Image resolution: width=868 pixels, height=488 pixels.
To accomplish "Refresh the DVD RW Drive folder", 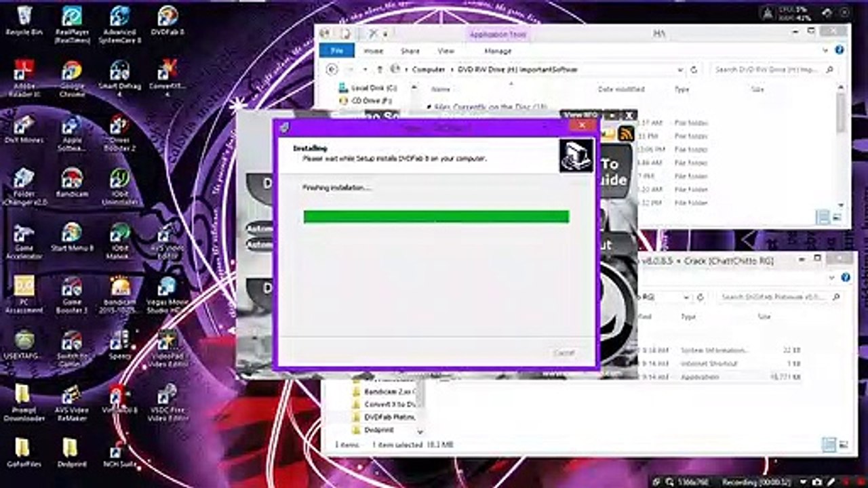I will (x=694, y=69).
